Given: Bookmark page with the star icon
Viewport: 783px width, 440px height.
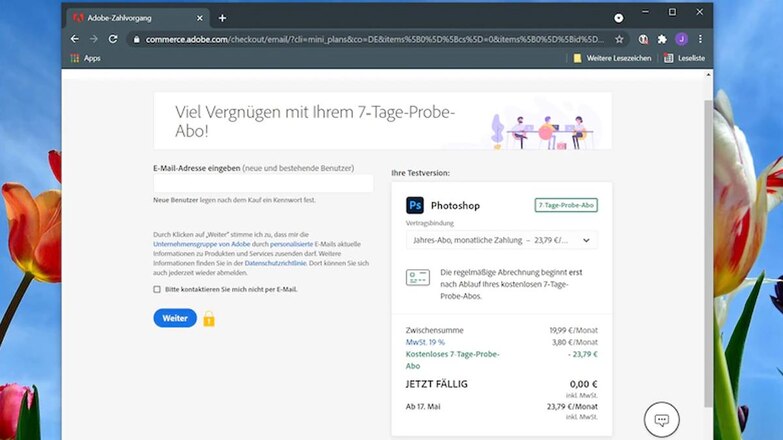Looking at the screenshot, I should tap(619, 39).
